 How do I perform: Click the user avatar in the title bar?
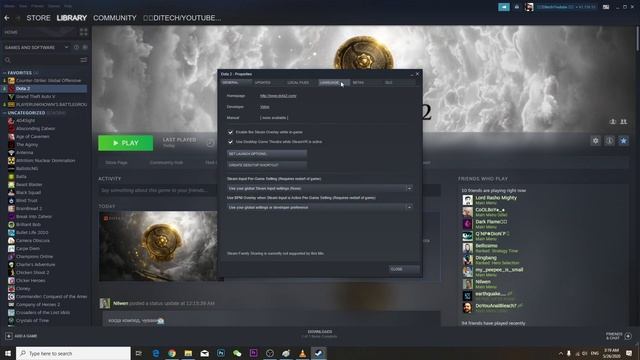pyautogui.click(x=529, y=7)
